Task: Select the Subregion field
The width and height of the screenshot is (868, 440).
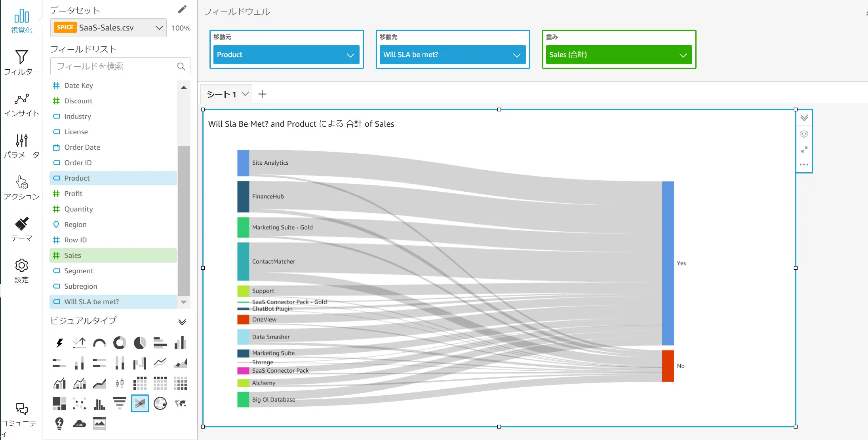Action: click(113, 286)
